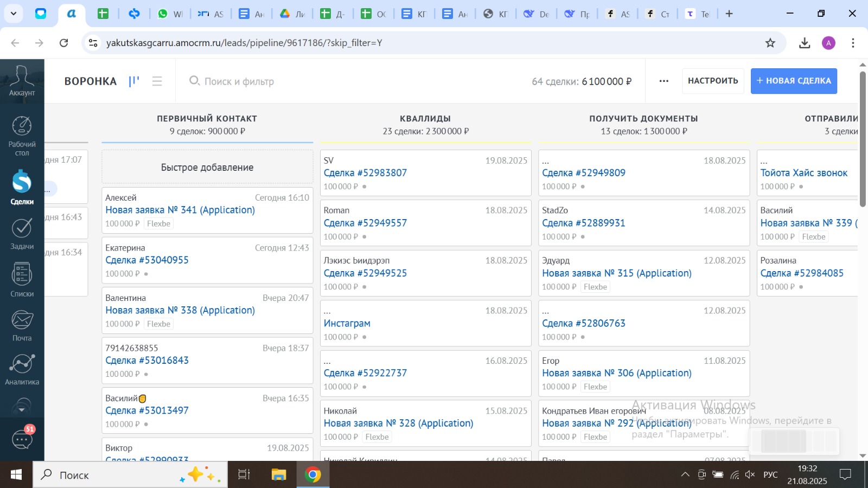Open Сделка #52983807 link
Screen dimensions: 868x488
pyautogui.click(x=365, y=172)
